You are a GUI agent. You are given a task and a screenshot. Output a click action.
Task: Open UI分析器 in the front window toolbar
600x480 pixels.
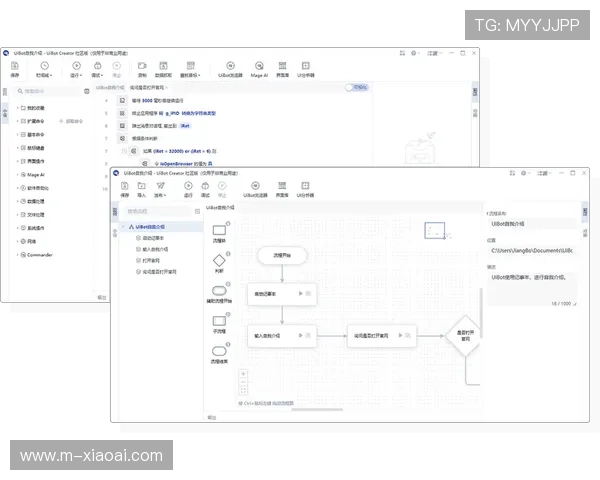point(306,187)
